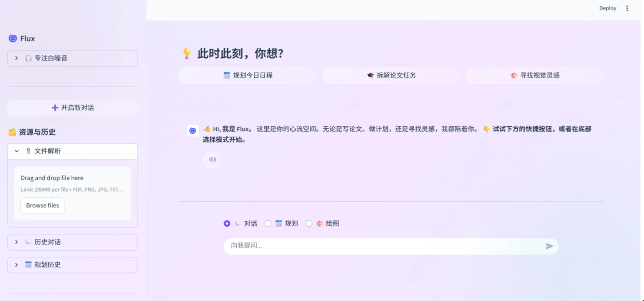Click the paperclip icon beside 文件解析

pyautogui.click(x=28, y=151)
